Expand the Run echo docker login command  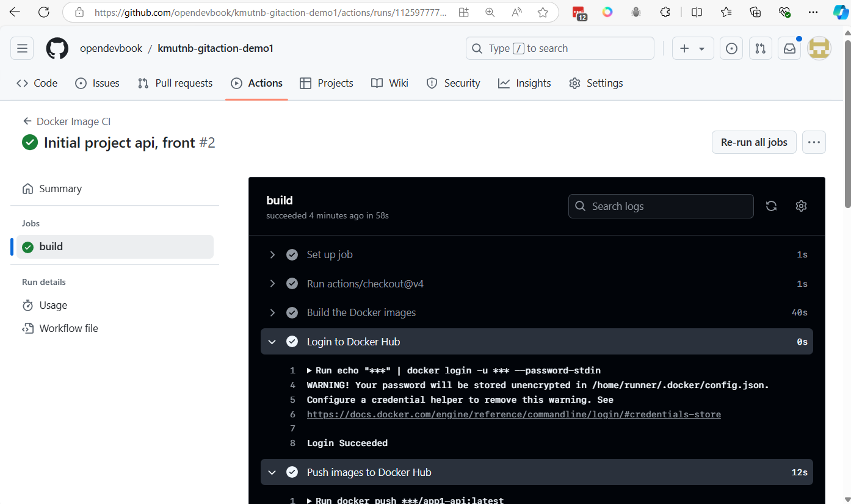point(310,370)
